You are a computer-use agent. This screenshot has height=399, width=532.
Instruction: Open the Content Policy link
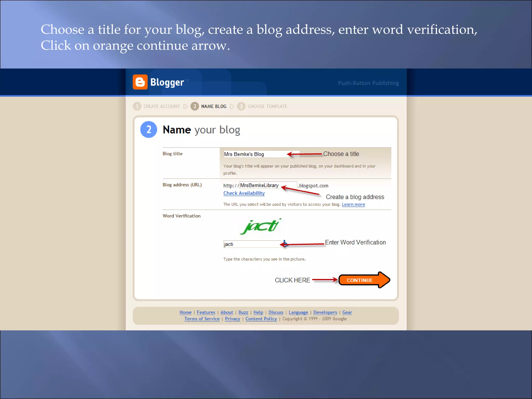261,319
